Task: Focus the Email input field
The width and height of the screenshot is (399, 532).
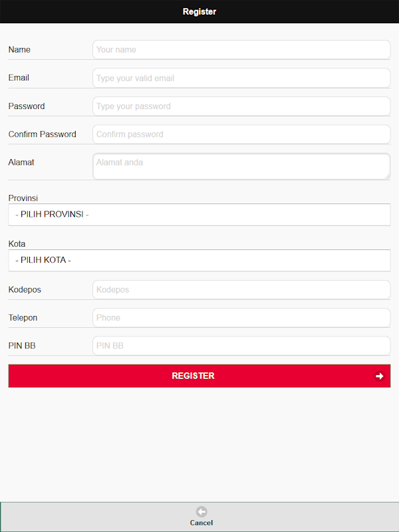Action: click(241, 78)
